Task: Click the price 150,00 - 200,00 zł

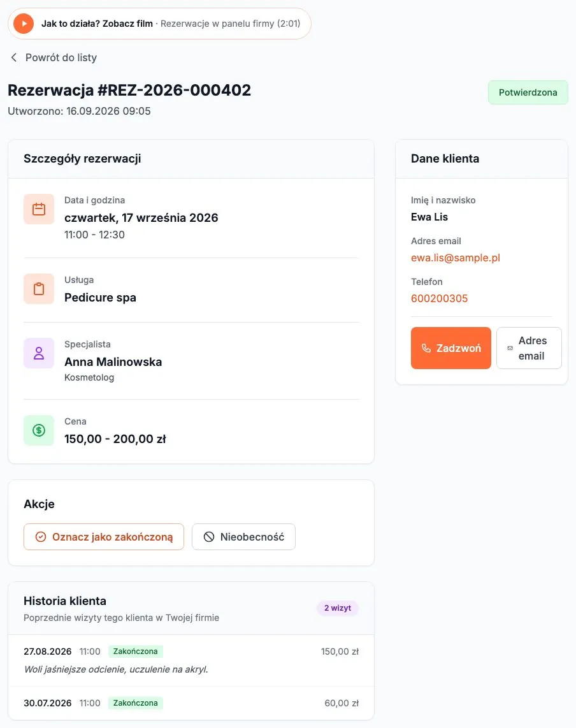Action: (x=115, y=439)
